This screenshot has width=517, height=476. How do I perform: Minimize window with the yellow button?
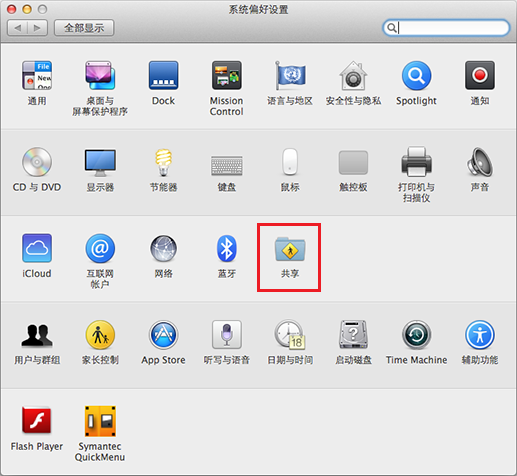pos(27,9)
